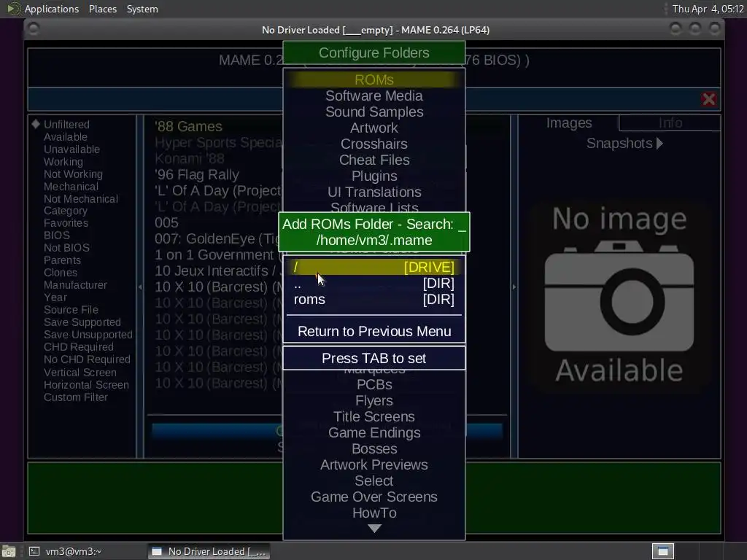The height and width of the screenshot is (560, 747).
Task: Collapse right images panel arrow
Action: point(514,287)
